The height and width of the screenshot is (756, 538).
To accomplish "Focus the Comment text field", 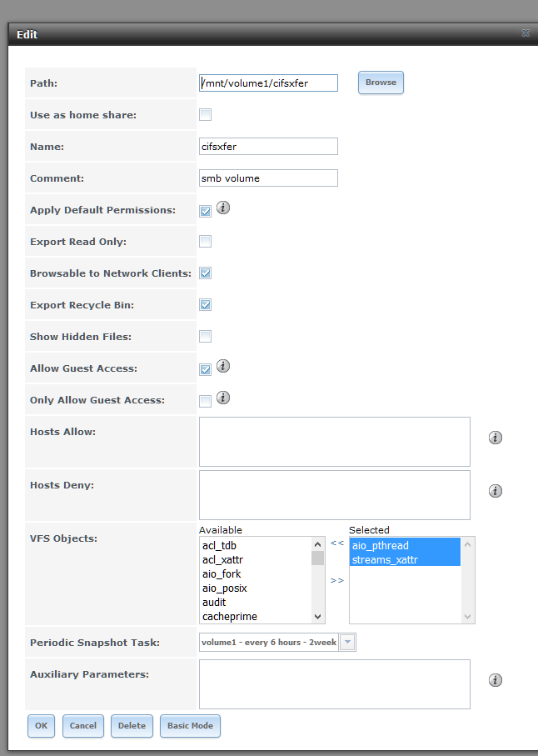I will coord(268,178).
